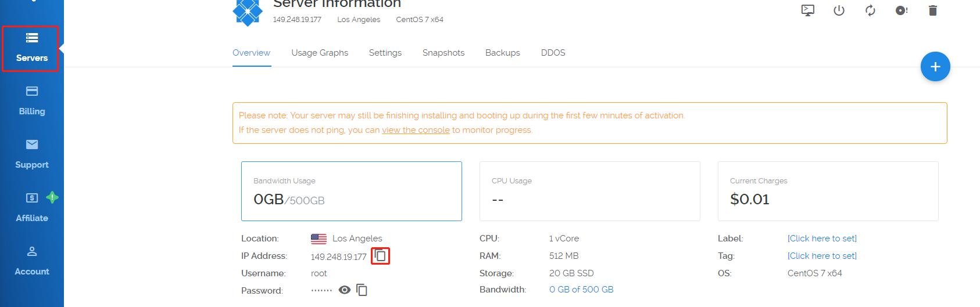Copy the server password to clipboard
Viewport: 980px width, 307px height.
pyautogui.click(x=362, y=290)
